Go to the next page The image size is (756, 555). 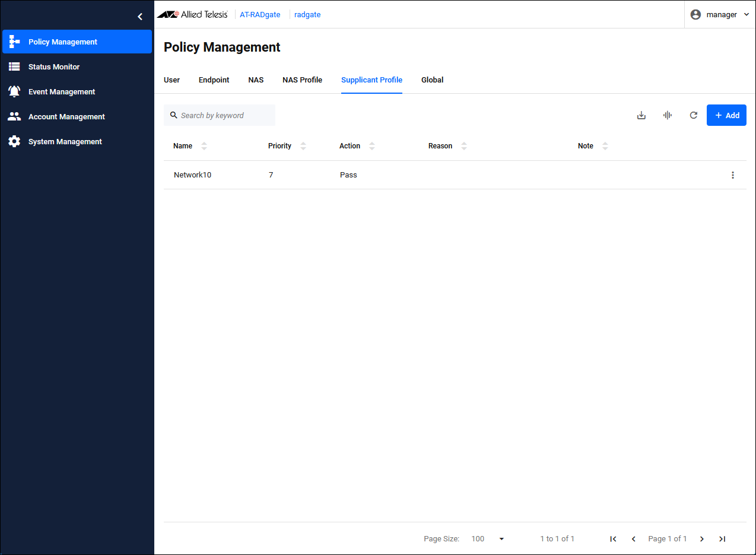pos(702,539)
